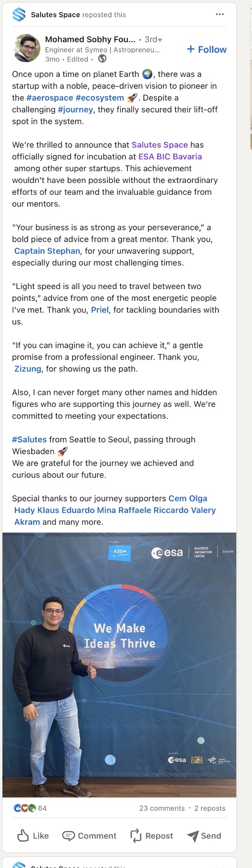Open Mohamed Sobhy's profile photo
The image size is (252, 868).
27,48
